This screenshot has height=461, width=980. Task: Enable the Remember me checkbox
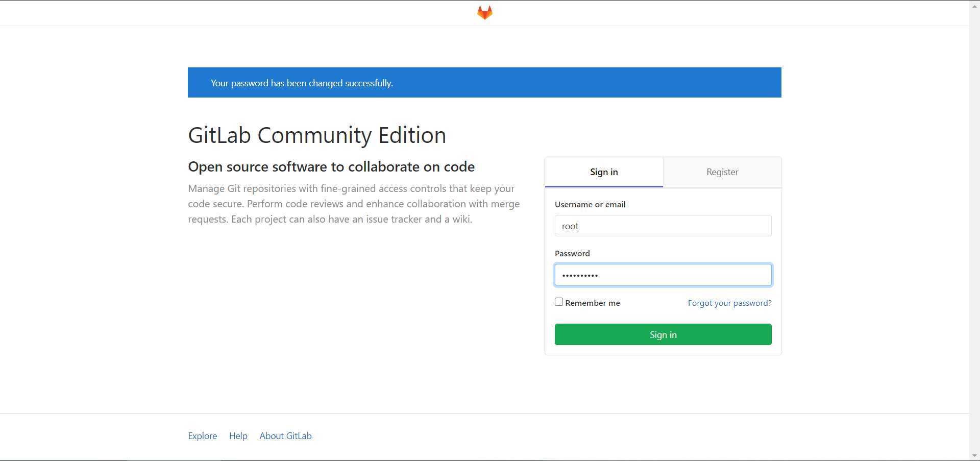coord(559,302)
